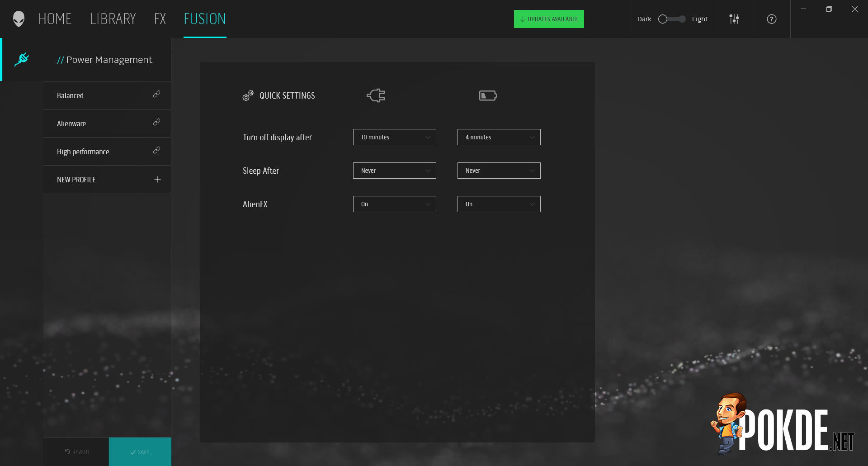Go to the HOME tab
This screenshot has height=466, width=868.
(x=55, y=19)
